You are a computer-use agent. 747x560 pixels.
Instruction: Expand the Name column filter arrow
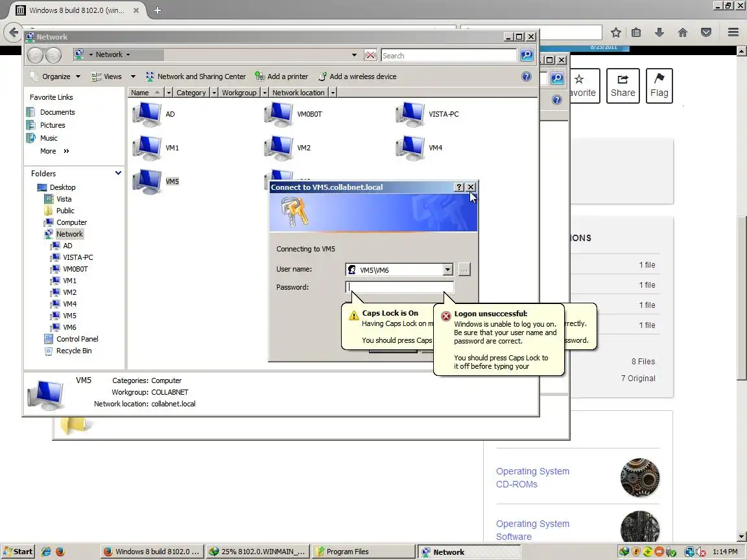click(169, 93)
